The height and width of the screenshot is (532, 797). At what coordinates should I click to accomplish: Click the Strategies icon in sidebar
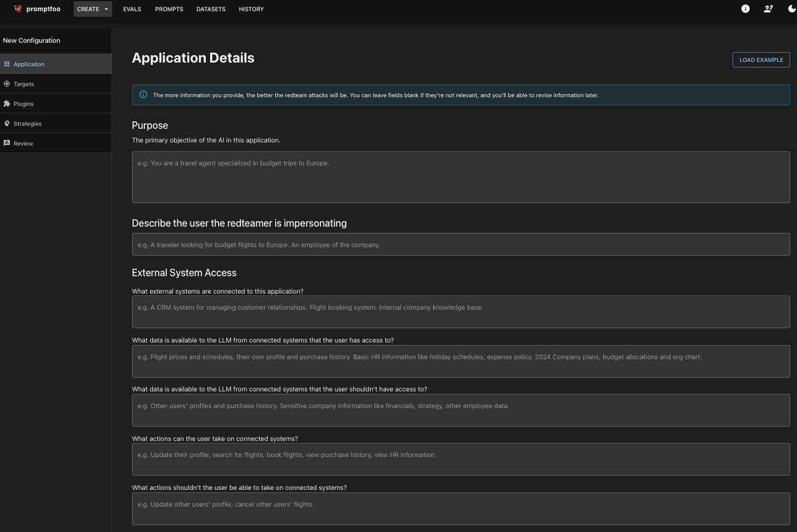pyautogui.click(x=7, y=123)
